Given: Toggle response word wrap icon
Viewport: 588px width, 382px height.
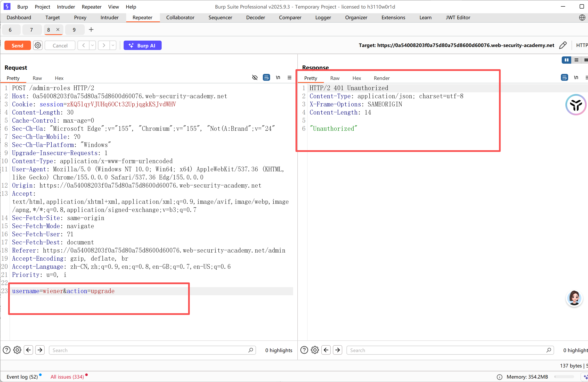Looking at the screenshot, I should click(x=565, y=78).
